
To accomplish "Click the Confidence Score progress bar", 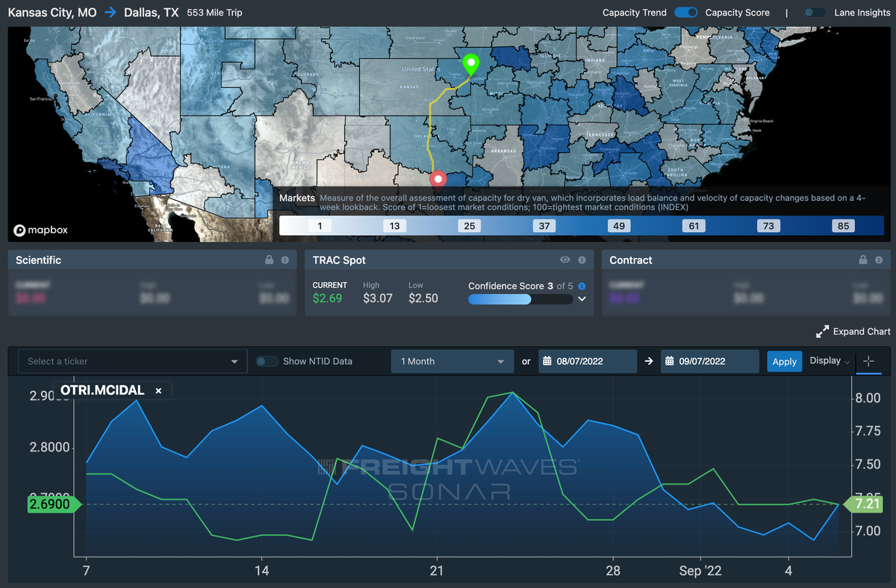I will coord(520,299).
